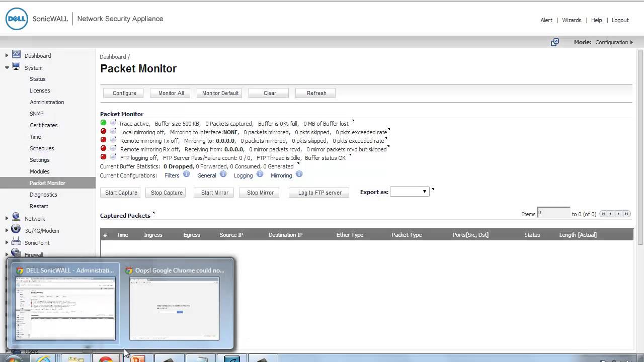Collapse the System tree node arrow

coord(7,67)
